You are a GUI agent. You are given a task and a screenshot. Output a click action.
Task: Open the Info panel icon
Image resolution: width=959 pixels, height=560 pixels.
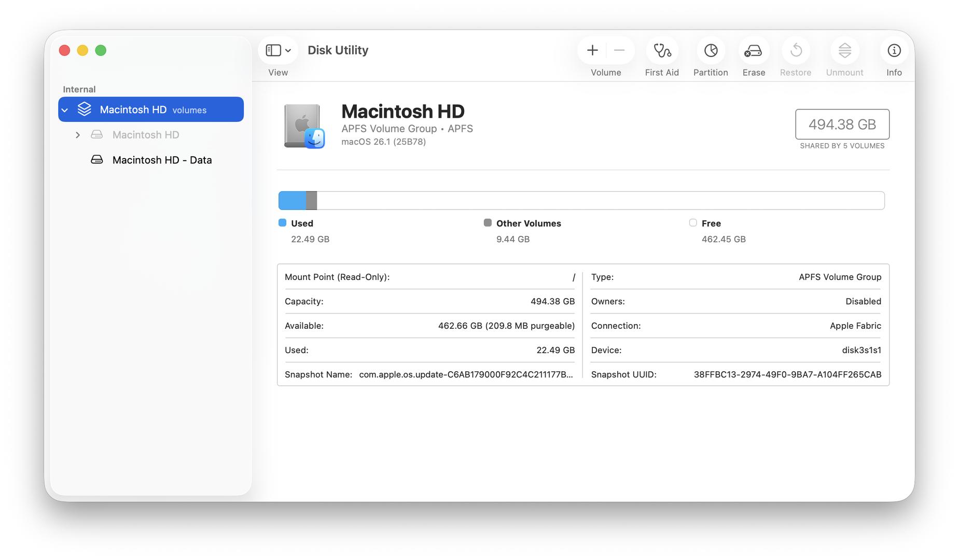click(x=894, y=51)
